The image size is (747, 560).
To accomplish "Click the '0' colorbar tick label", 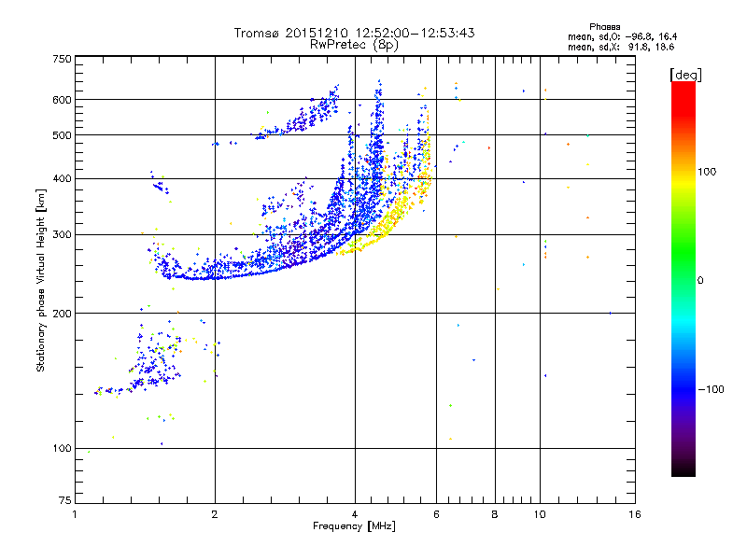I will [700, 281].
